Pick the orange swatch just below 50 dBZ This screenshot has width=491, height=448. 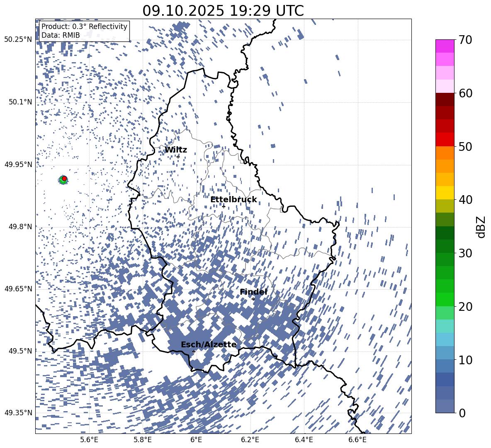[445, 153]
